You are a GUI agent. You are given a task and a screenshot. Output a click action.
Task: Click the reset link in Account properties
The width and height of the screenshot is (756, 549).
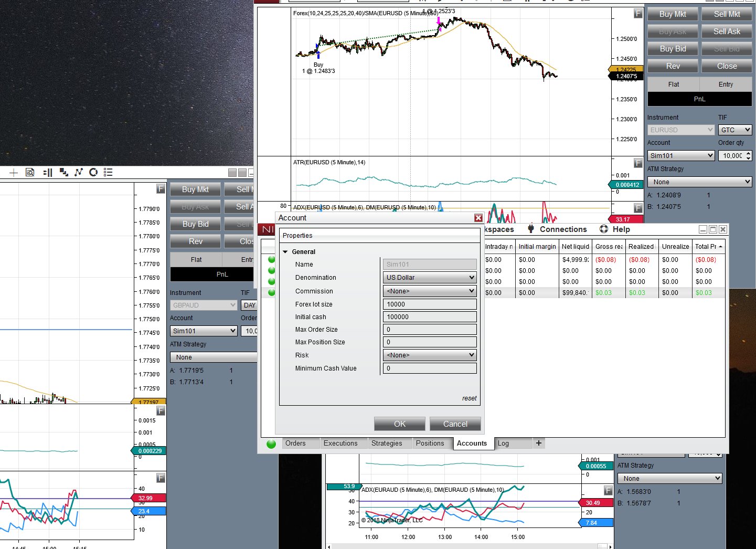470,398
